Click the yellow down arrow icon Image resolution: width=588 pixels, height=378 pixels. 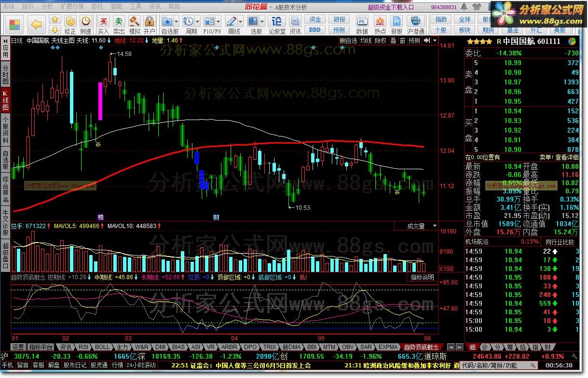click(x=55, y=30)
